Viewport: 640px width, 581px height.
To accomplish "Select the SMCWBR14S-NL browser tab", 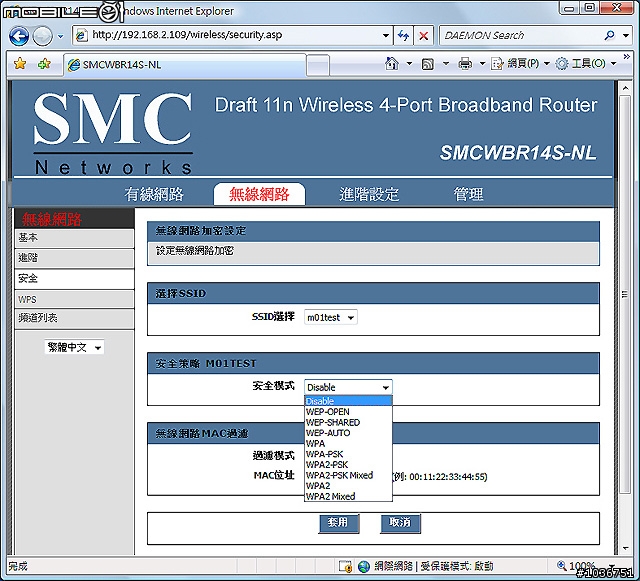I will point(185,65).
